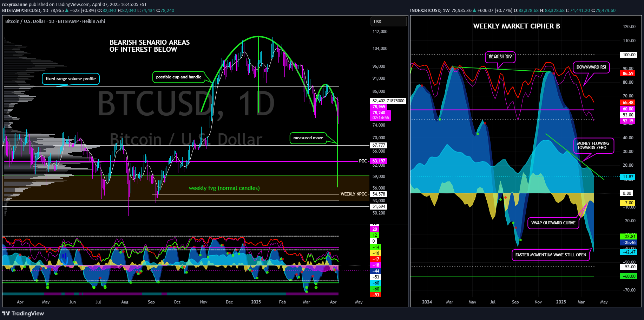
Task: Click the WEEKLY MARKET CIPHER B title
Action: pos(517,26)
